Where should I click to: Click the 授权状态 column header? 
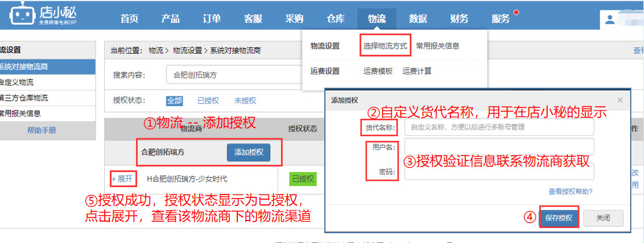coord(302,129)
